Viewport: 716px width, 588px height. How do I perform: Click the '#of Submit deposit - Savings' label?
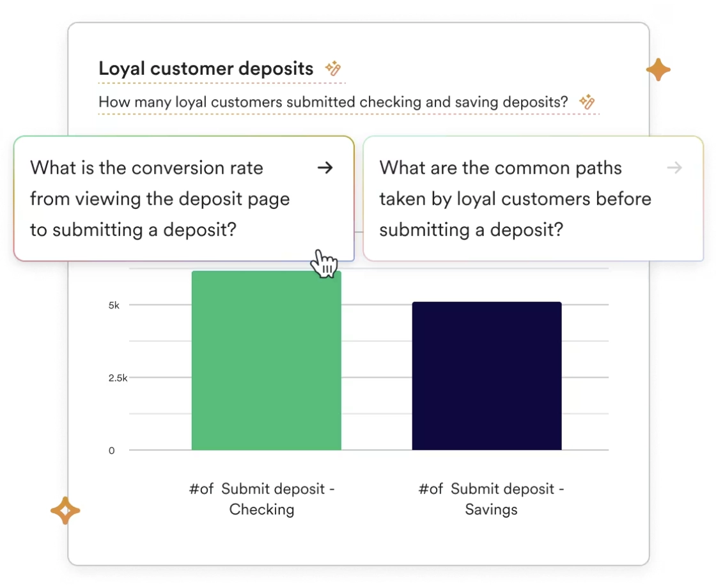(492, 499)
